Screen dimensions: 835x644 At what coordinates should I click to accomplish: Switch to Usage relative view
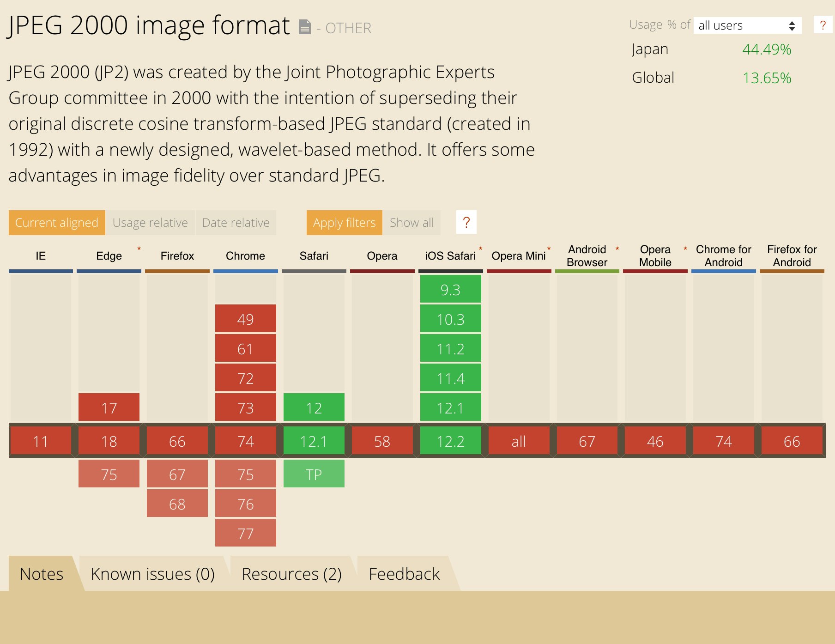(150, 222)
